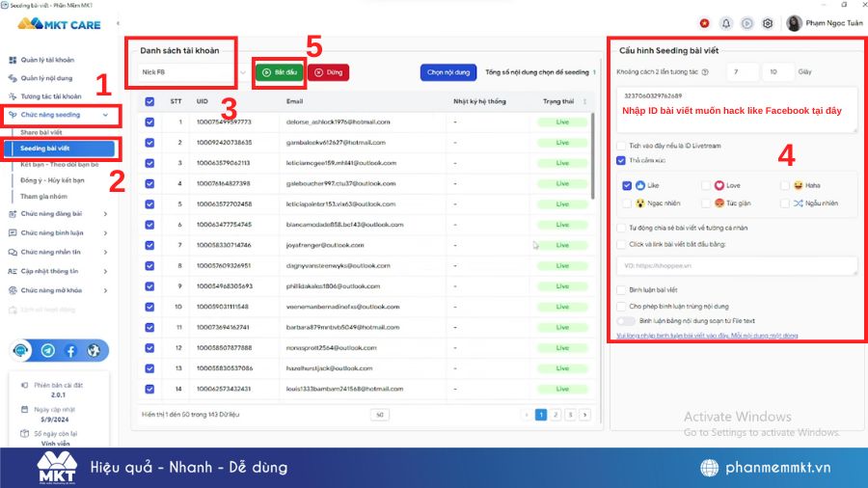Toggle the select-all header checkbox
This screenshot has height=488, width=868.
149,102
